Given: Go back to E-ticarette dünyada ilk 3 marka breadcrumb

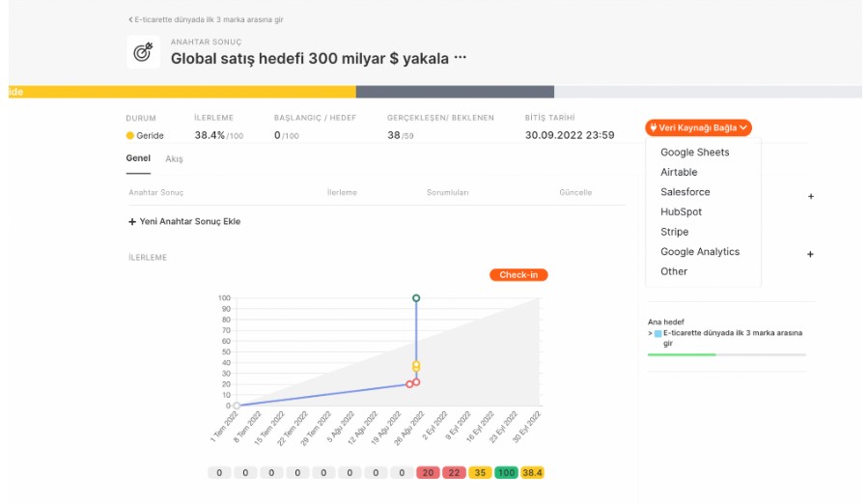Looking at the screenshot, I should click(206, 19).
